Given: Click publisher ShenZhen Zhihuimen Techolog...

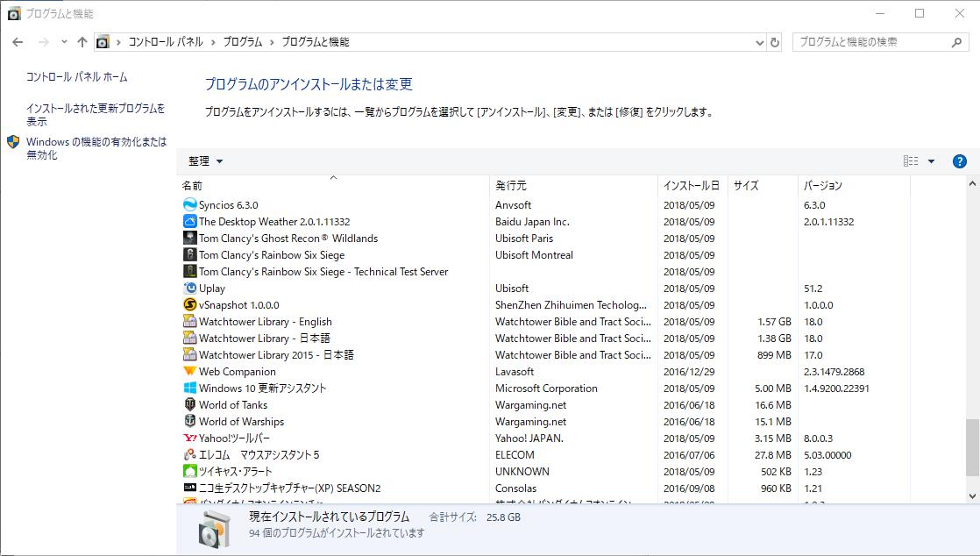Looking at the screenshot, I should (x=571, y=304).
